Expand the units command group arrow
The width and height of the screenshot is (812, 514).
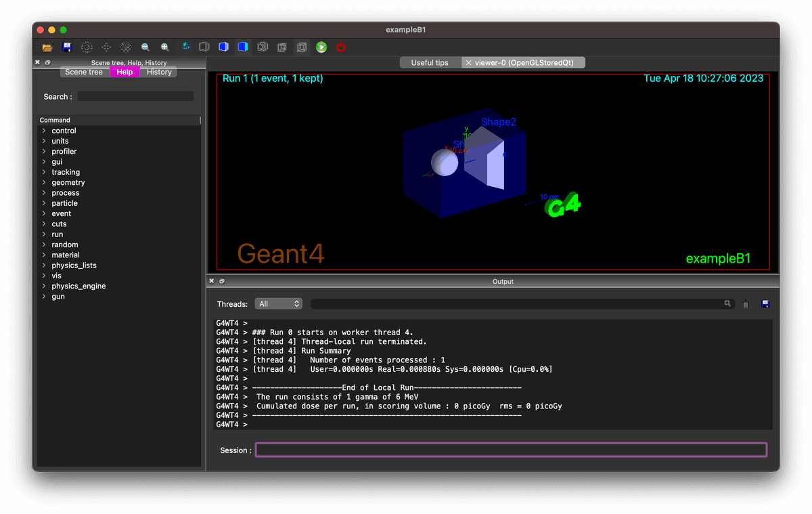(44, 141)
